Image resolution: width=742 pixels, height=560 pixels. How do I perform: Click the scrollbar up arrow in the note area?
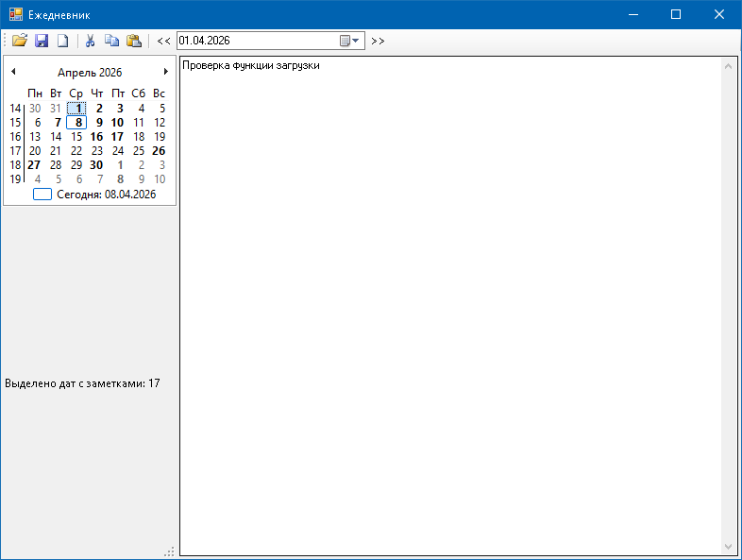[x=728, y=66]
